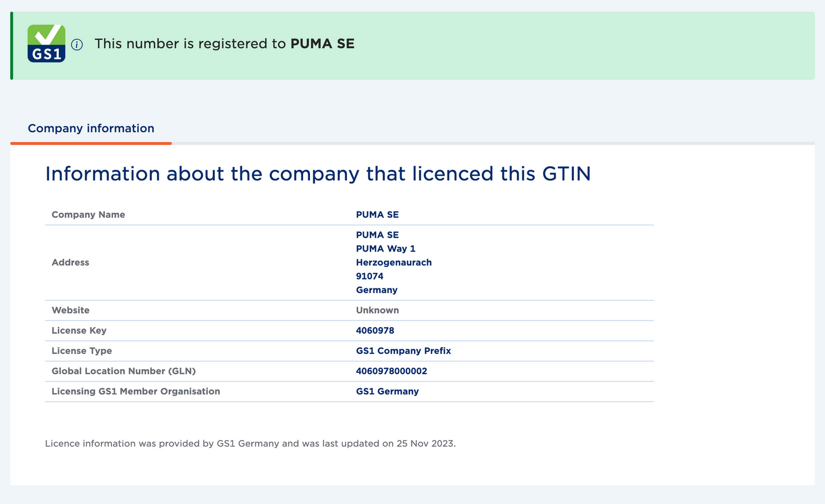Click the GS1 verified checkmark logo
The height and width of the screenshot is (504, 825).
click(47, 44)
